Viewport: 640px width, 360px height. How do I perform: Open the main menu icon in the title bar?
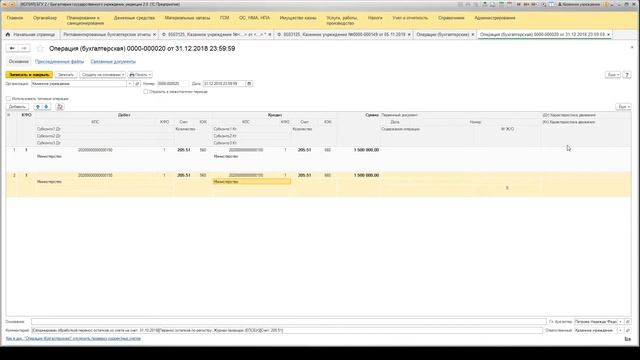pyautogui.click(x=11, y=4)
